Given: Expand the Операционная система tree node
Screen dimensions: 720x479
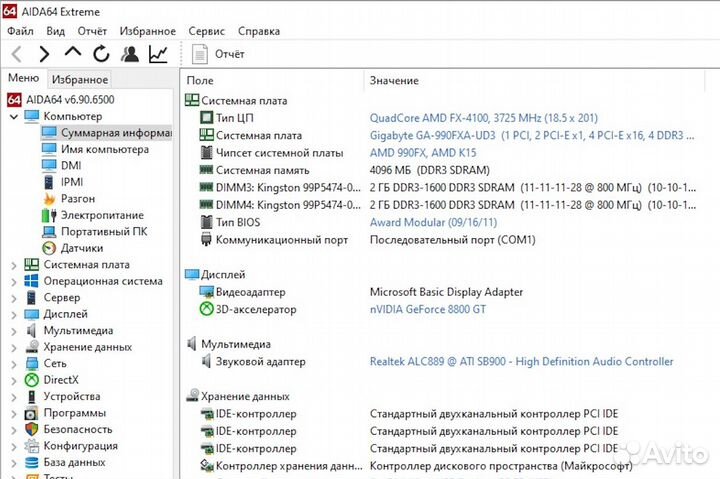Looking at the screenshot, I should (14, 282).
